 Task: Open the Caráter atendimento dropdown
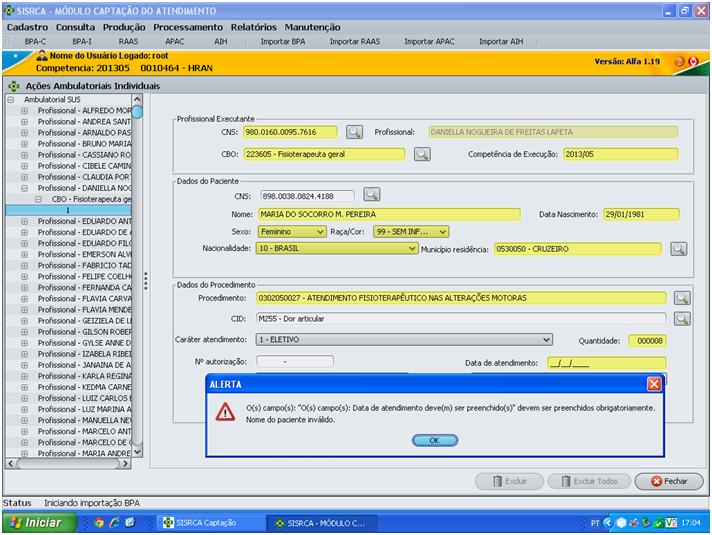pos(546,340)
